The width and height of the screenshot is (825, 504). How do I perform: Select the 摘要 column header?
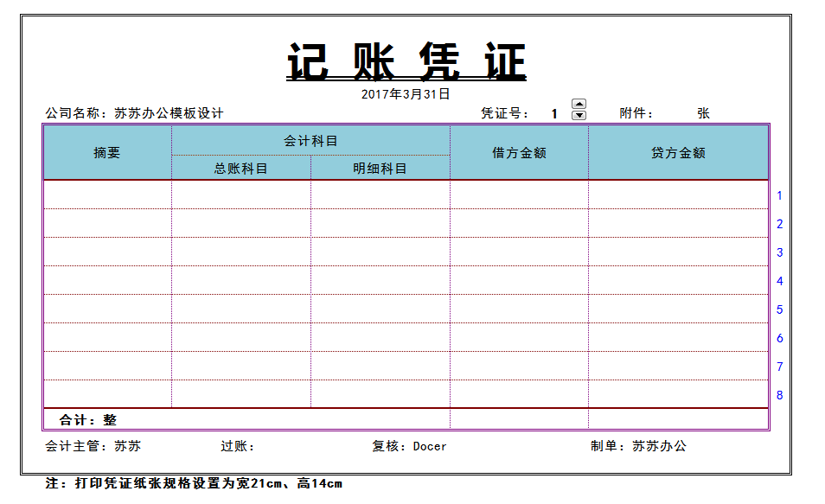(106, 153)
